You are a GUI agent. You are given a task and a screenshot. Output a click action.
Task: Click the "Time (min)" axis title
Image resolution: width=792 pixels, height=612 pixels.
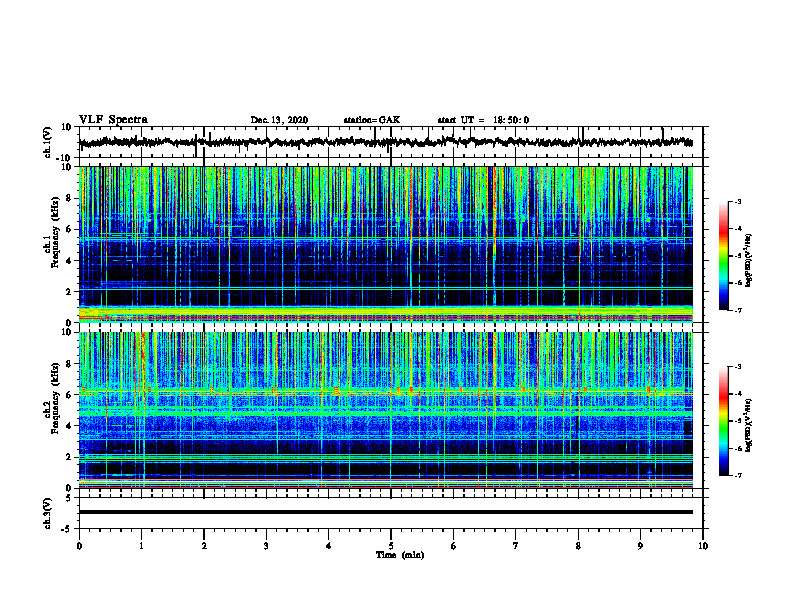(400, 555)
